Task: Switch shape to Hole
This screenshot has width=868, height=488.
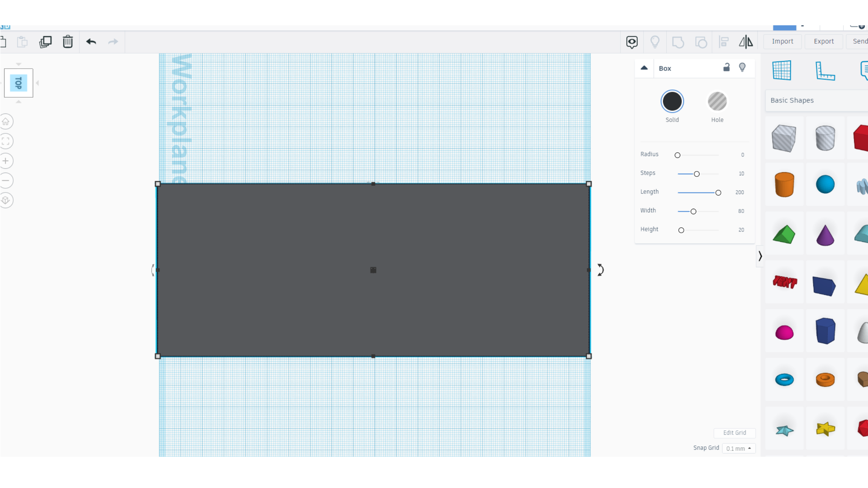Action: click(717, 102)
